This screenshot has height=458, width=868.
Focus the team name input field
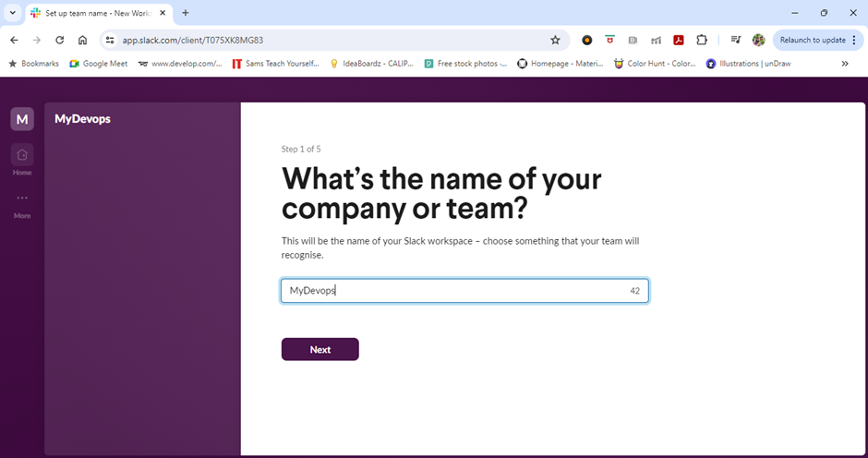tap(464, 291)
